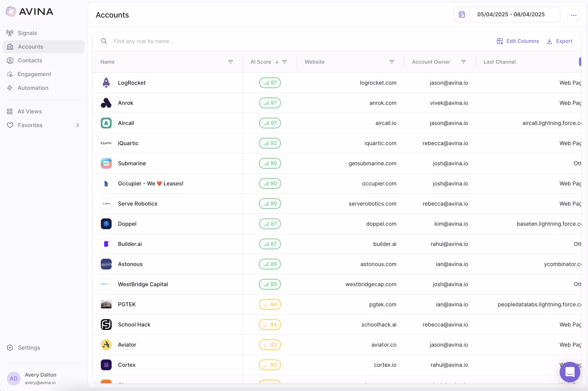Click the Serve Robotics logo icon
The height and width of the screenshot is (391, 588).
[x=106, y=204]
